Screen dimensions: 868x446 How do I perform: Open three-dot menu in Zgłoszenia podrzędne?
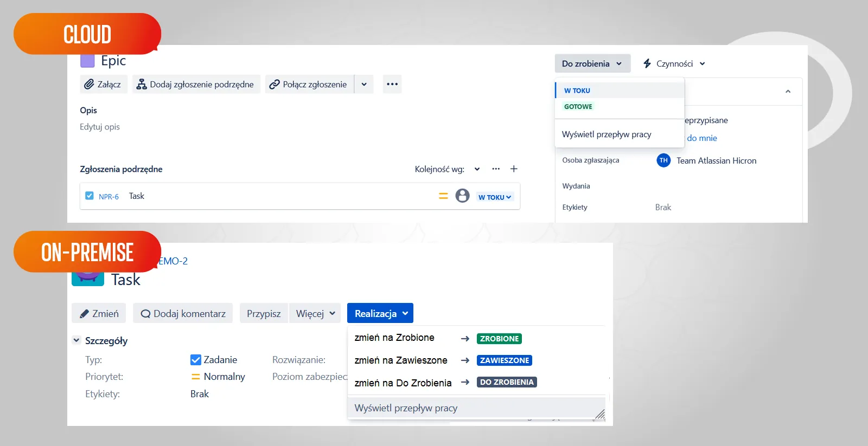click(x=496, y=169)
